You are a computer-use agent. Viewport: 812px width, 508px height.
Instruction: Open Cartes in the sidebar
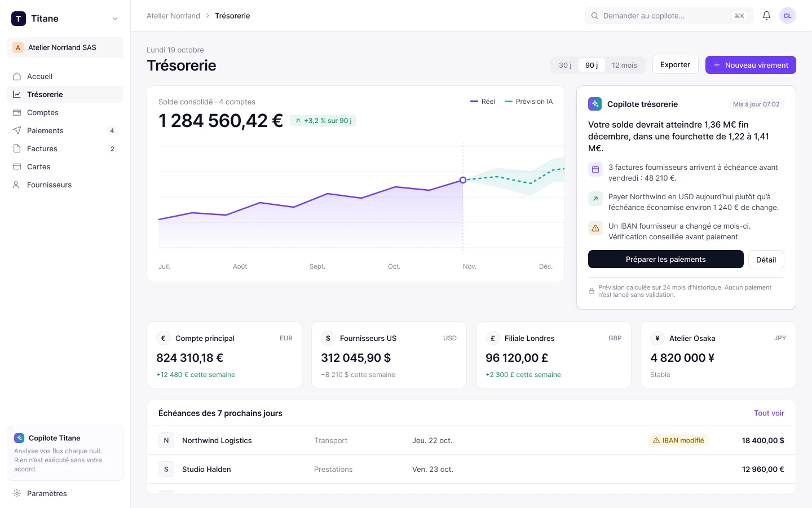pos(65,167)
